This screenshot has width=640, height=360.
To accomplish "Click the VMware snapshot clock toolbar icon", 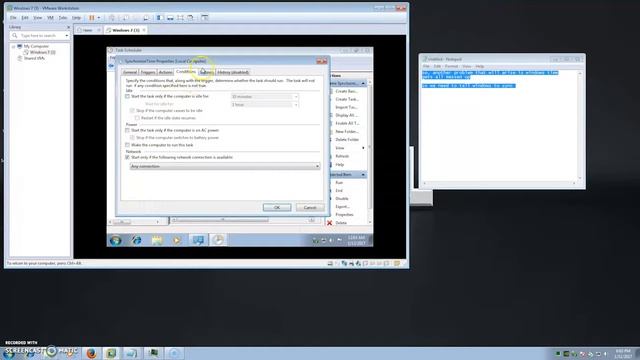I will [125, 18].
